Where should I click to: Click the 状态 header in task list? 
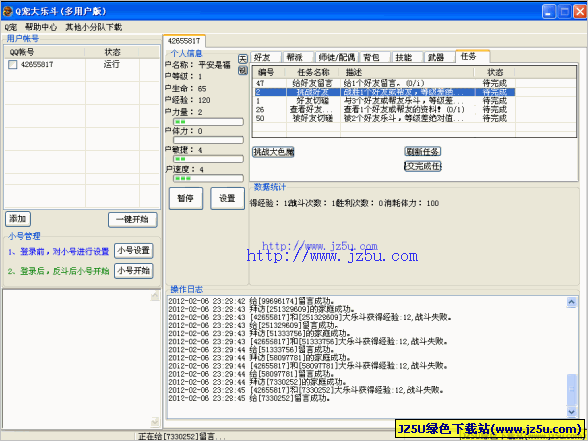495,72
